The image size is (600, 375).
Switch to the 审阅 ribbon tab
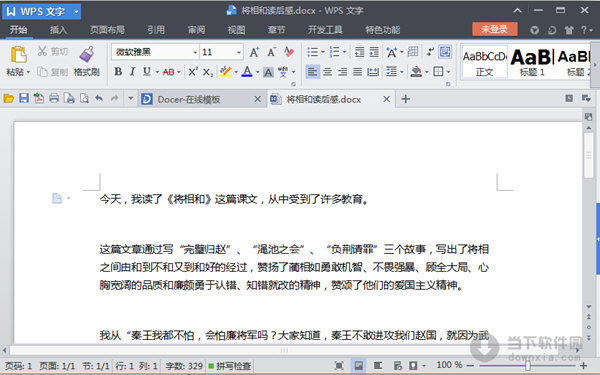coord(196,30)
